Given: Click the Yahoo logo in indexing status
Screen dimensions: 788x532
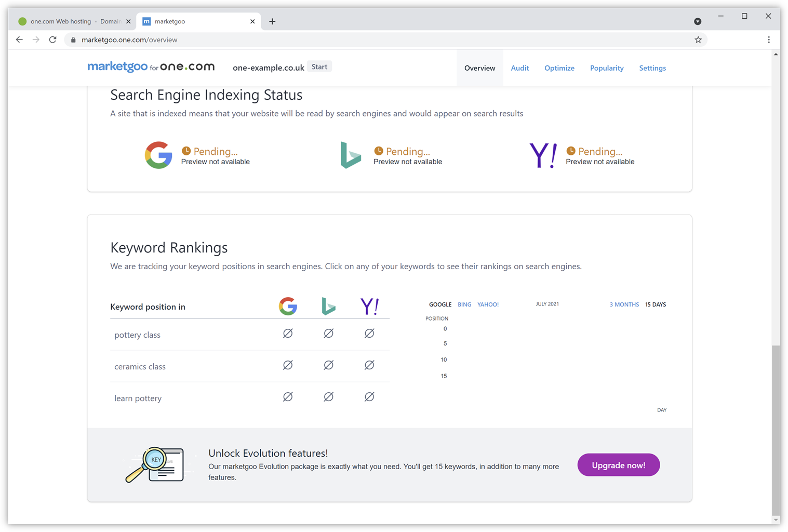Looking at the screenshot, I should click(543, 155).
